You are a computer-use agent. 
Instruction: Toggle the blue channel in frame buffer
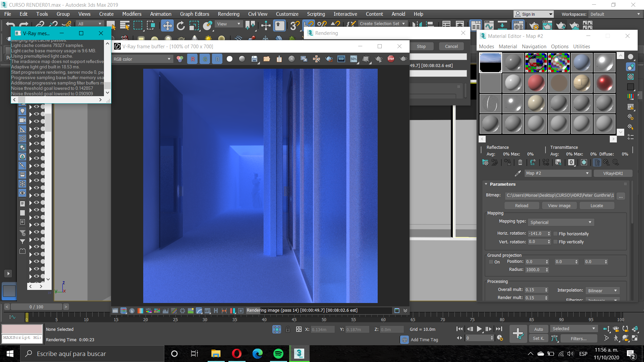(217, 59)
